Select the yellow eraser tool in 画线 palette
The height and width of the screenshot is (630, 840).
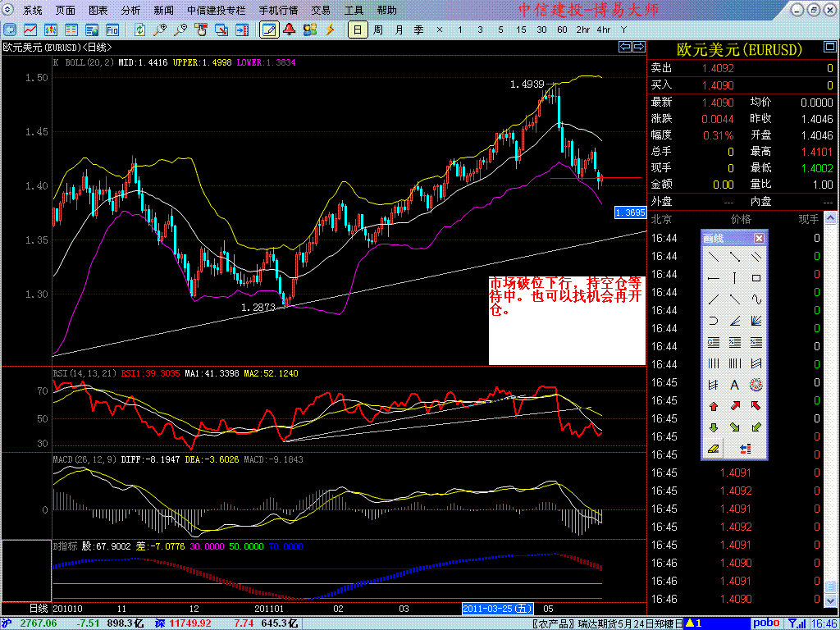click(x=714, y=449)
